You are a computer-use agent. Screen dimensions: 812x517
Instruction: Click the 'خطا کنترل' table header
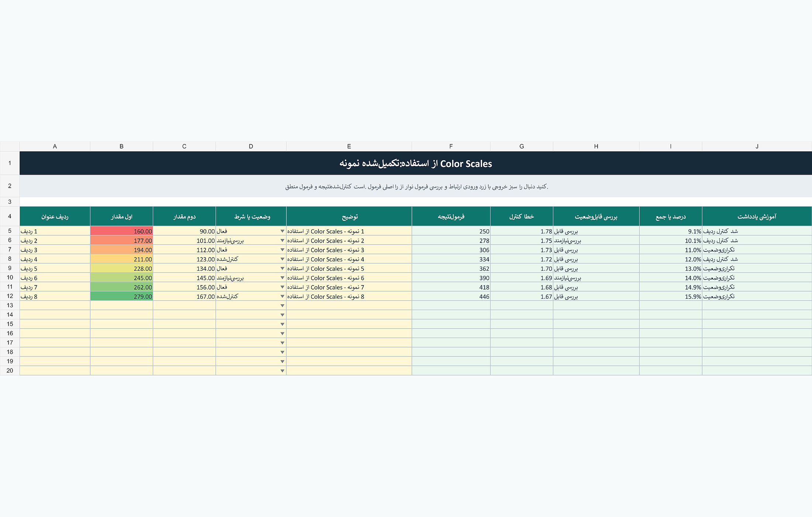click(x=522, y=216)
